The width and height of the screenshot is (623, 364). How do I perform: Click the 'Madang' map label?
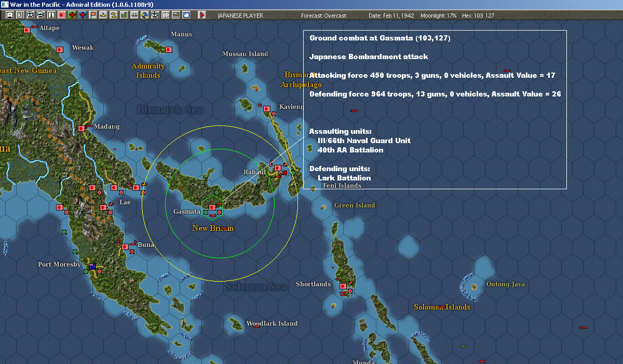coord(107,127)
